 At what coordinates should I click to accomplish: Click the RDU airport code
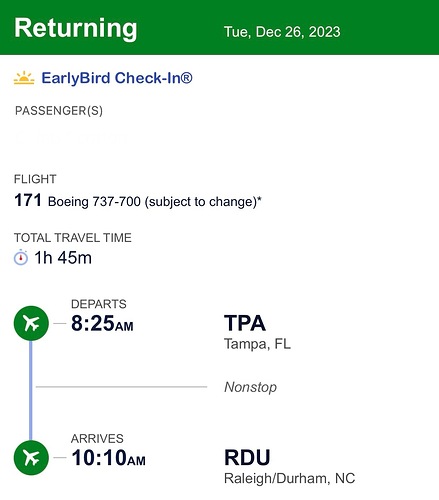coord(247,457)
